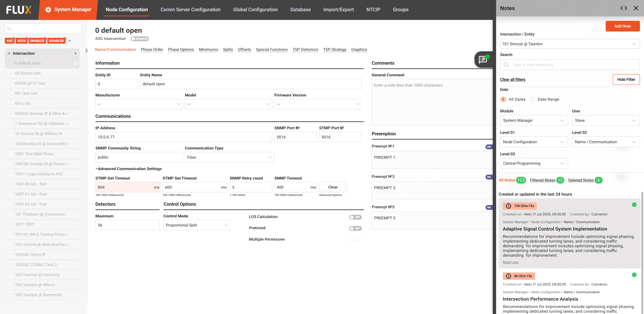Open the Control Mode dropdown
This screenshot has width=644, height=314.
tap(196, 225)
